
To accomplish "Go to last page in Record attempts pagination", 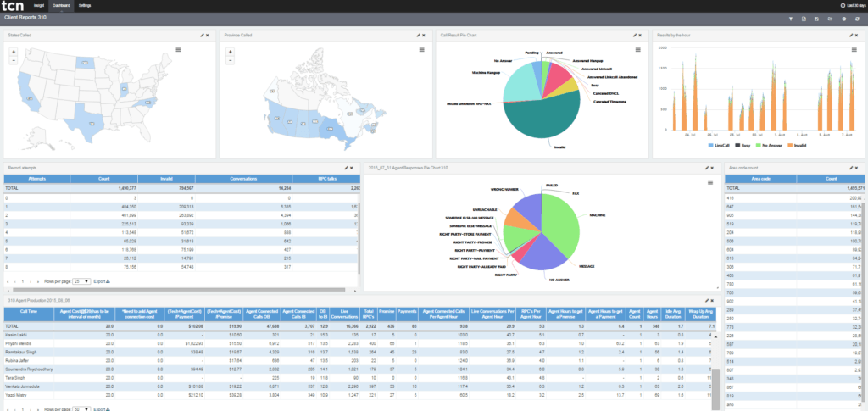I will click(x=36, y=281).
